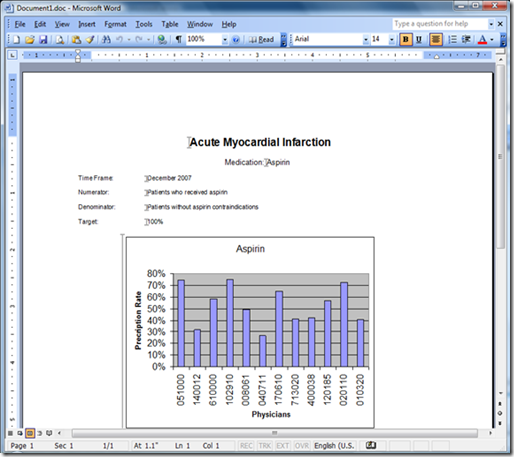Click the horizontal scrollbar thumb

tap(275, 433)
